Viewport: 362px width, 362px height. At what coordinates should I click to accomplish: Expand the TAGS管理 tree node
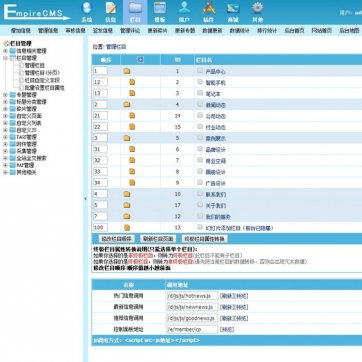click(x=5, y=137)
